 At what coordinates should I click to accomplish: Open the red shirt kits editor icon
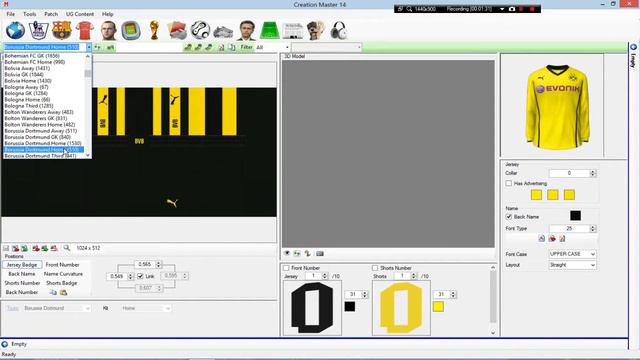85,30
